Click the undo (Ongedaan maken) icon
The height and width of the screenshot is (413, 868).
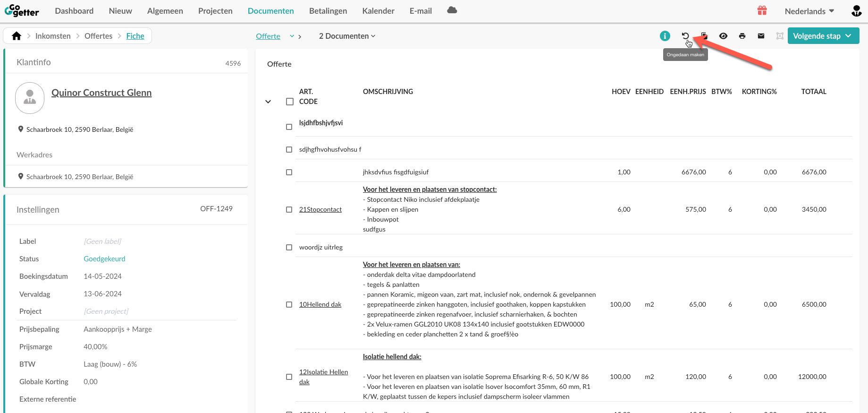pyautogui.click(x=685, y=36)
